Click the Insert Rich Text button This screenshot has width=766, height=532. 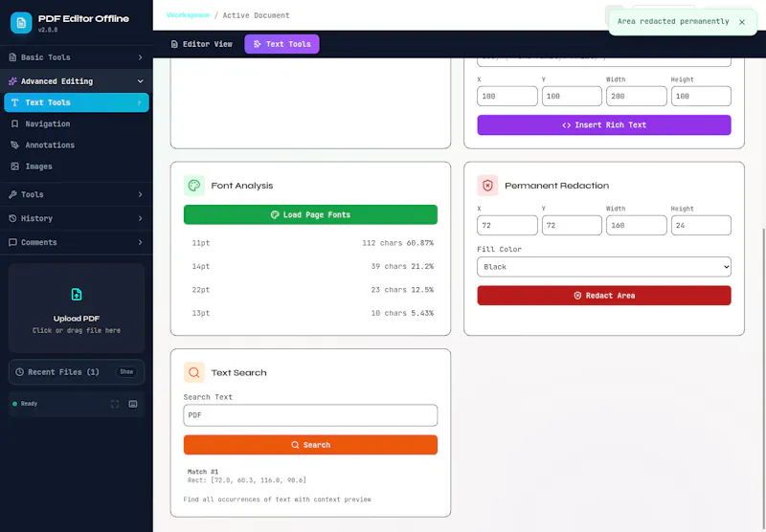pos(604,125)
